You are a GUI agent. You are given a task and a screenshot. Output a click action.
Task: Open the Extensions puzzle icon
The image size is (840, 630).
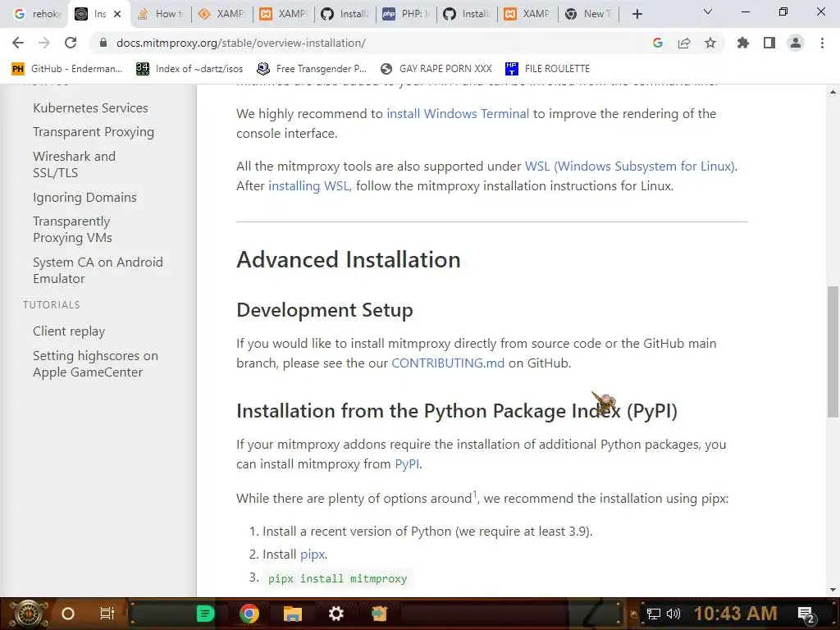pos(743,43)
